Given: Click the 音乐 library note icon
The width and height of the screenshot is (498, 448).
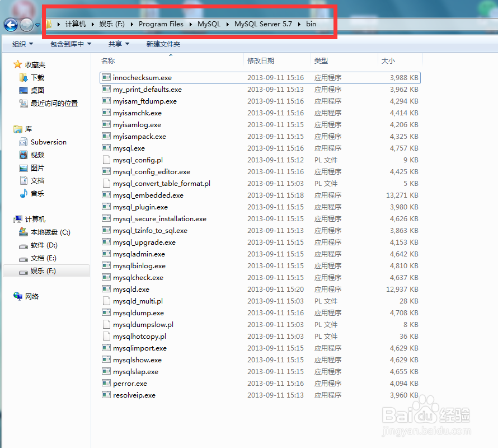Looking at the screenshot, I should click(23, 193).
